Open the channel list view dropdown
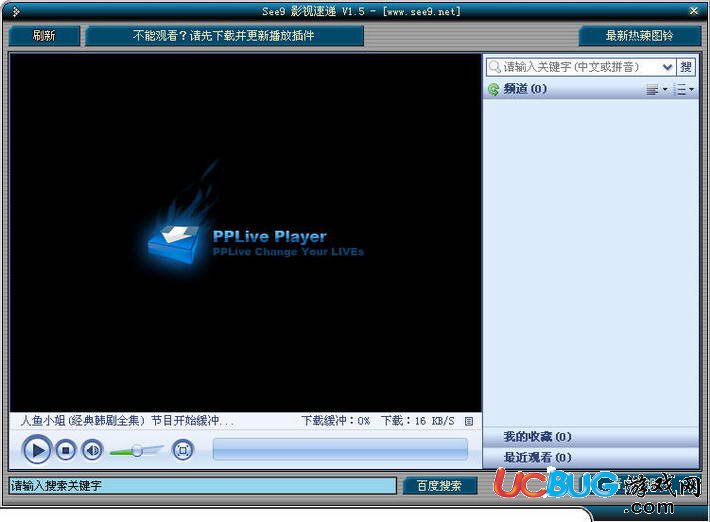The image size is (710, 522). [656, 89]
